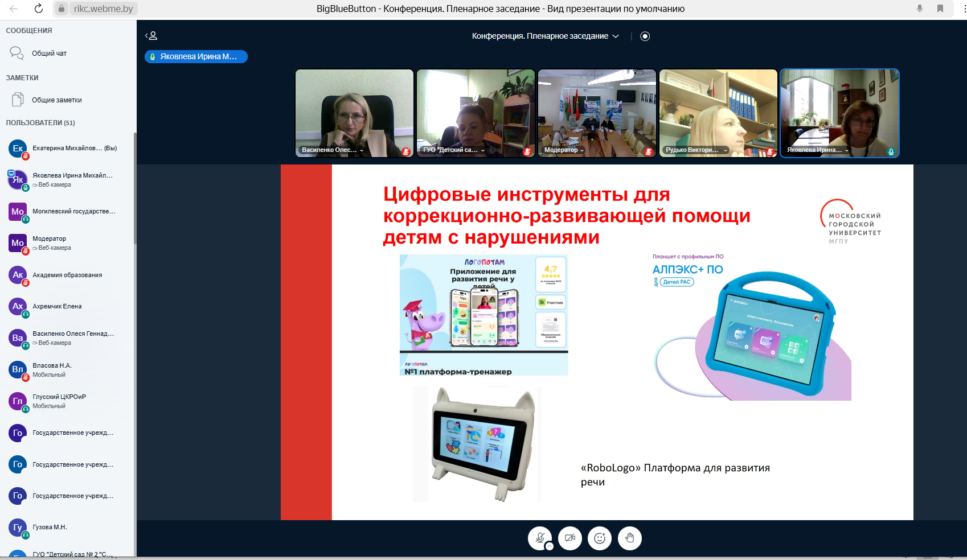
Task: Click the talking indicator Яковлева Ирина
Action: 196,57
